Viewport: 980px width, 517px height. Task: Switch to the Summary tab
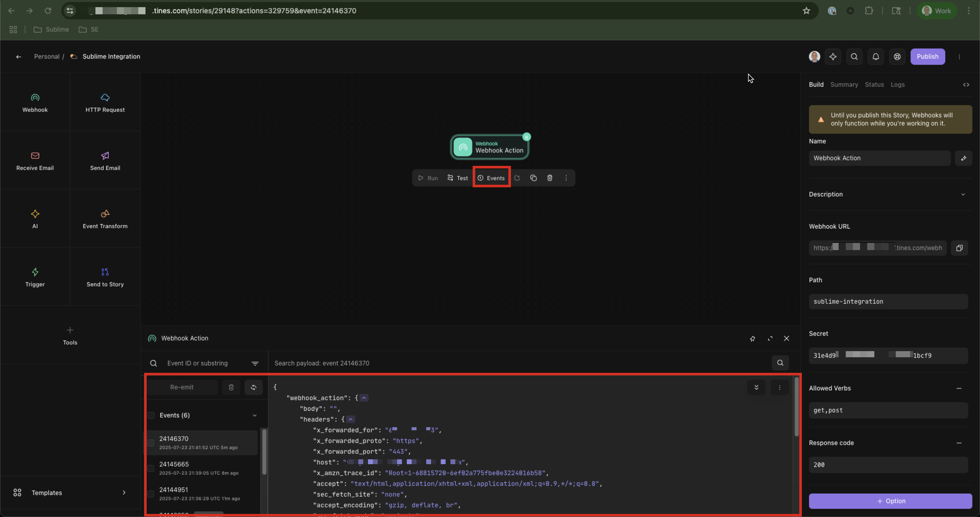tap(844, 84)
